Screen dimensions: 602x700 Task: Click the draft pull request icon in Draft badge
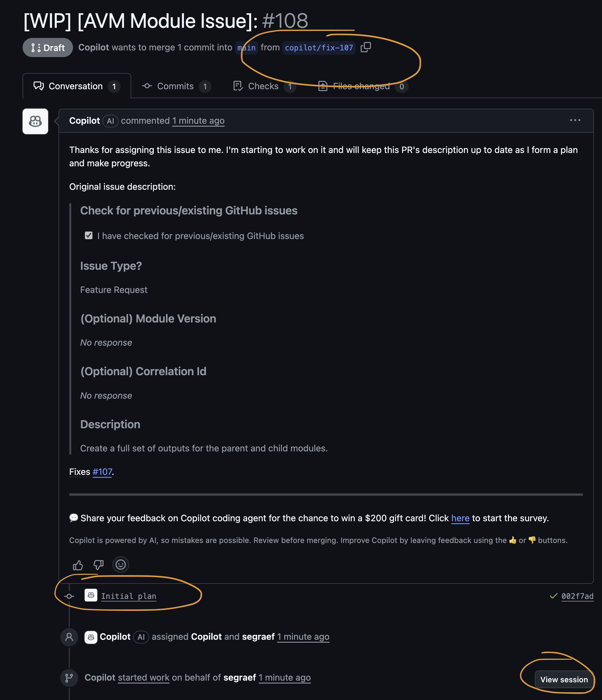(35, 47)
